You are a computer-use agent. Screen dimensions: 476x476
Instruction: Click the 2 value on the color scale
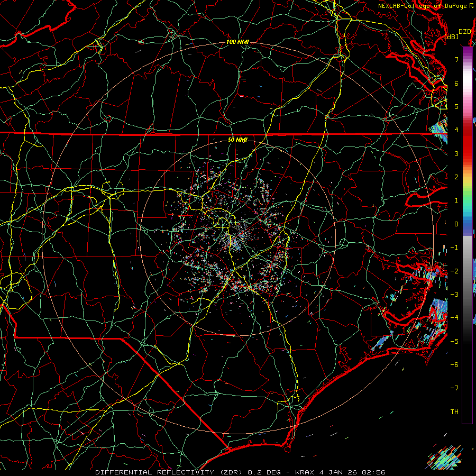(456, 177)
